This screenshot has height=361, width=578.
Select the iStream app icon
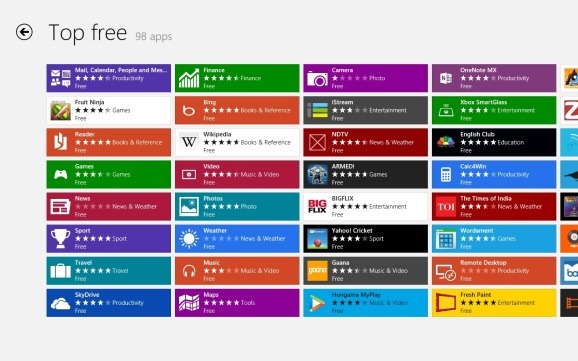click(317, 110)
